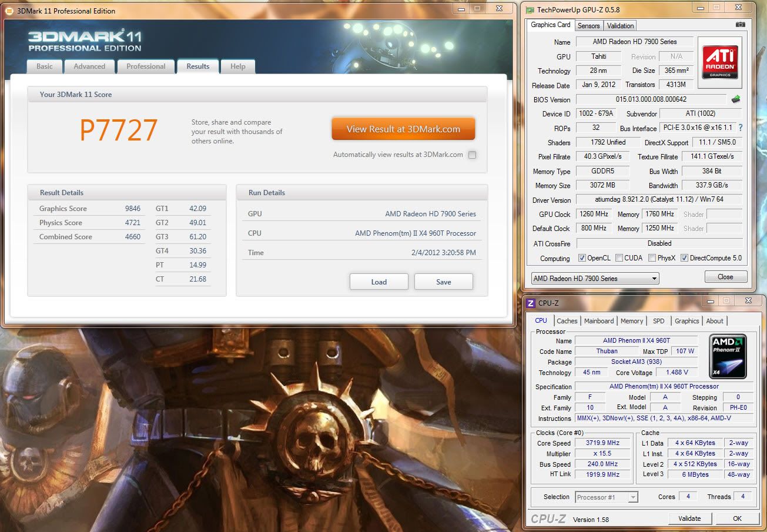Click the ATI Radeon logo in GPU-Z
The height and width of the screenshot is (532, 767).
pyautogui.click(x=719, y=63)
